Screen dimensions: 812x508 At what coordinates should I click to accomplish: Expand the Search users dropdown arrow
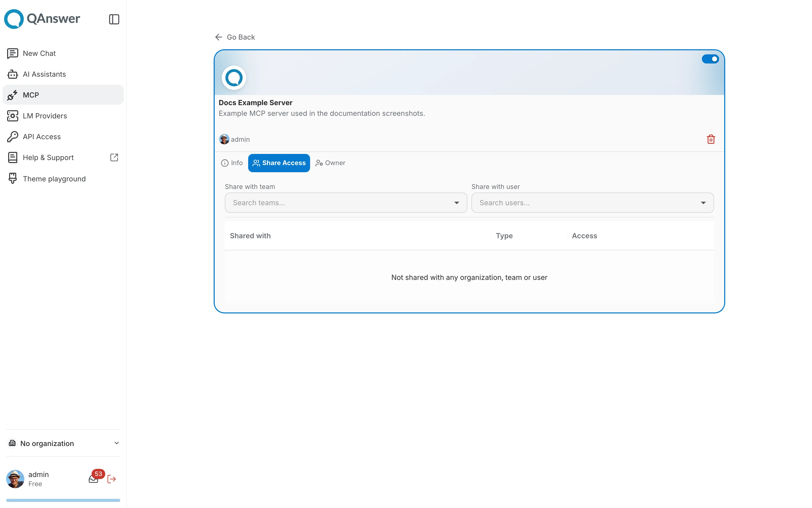[x=703, y=203]
